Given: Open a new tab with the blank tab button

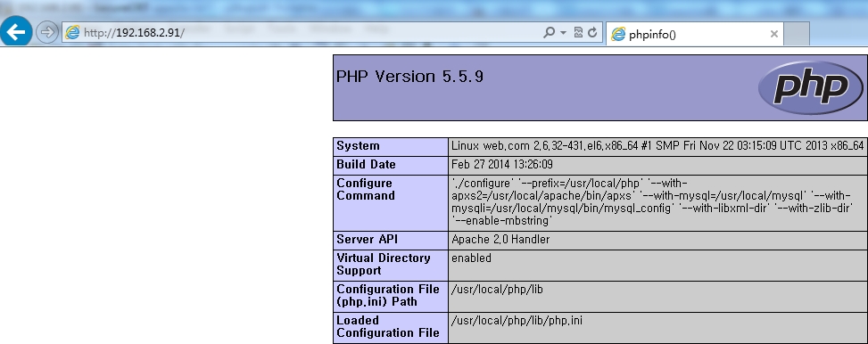Looking at the screenshot, I should tap(797, 34).
